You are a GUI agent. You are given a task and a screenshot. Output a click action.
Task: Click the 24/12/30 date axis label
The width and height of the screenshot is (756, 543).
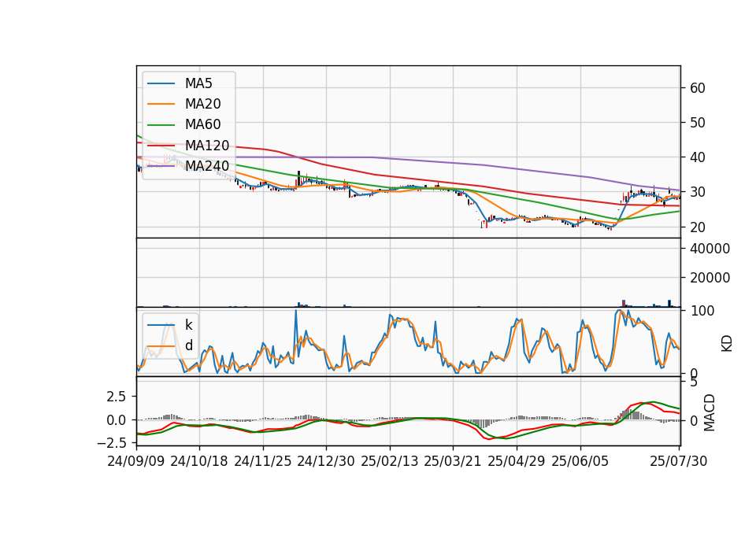pyautogui.click(x=326, y=461)
